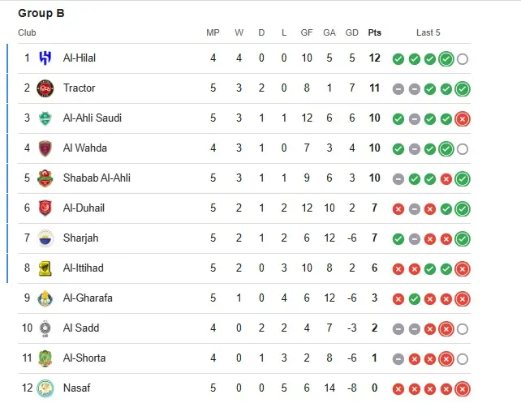Click the Tractor club crest
Screen dimensions: 521x420
(x=45, y=88)
